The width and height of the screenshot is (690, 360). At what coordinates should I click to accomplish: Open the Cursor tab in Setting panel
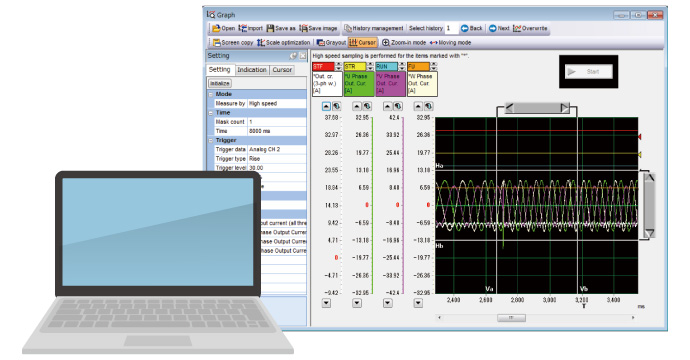282,70
